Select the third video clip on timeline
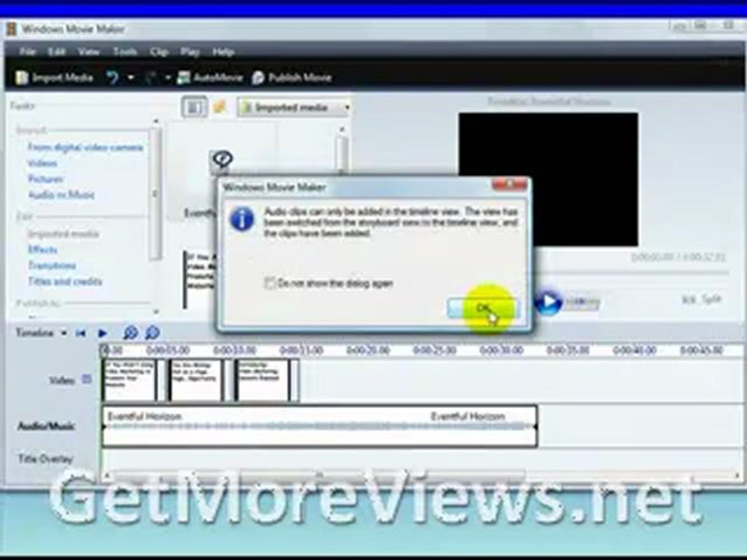Viewport: 747px width, 560px height. 262,380
